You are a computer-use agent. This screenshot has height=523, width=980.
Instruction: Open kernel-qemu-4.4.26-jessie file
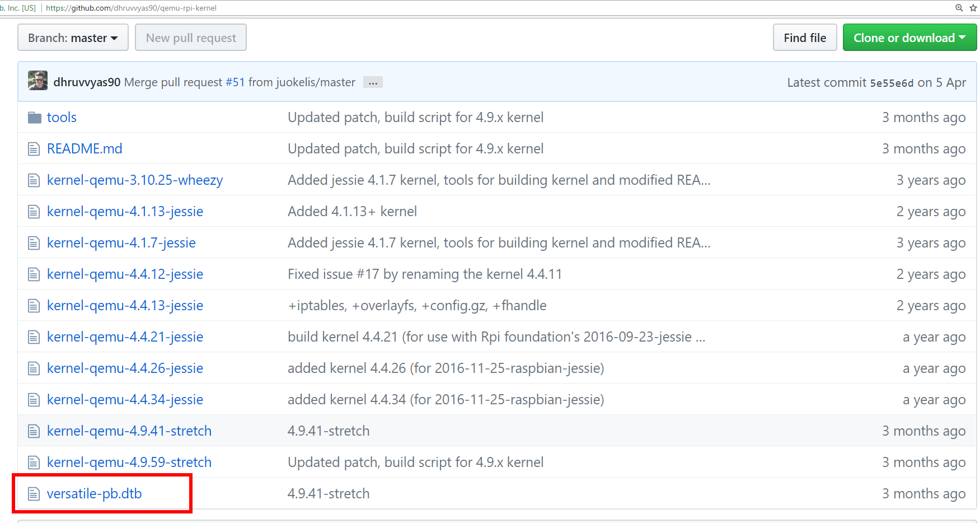125,368
